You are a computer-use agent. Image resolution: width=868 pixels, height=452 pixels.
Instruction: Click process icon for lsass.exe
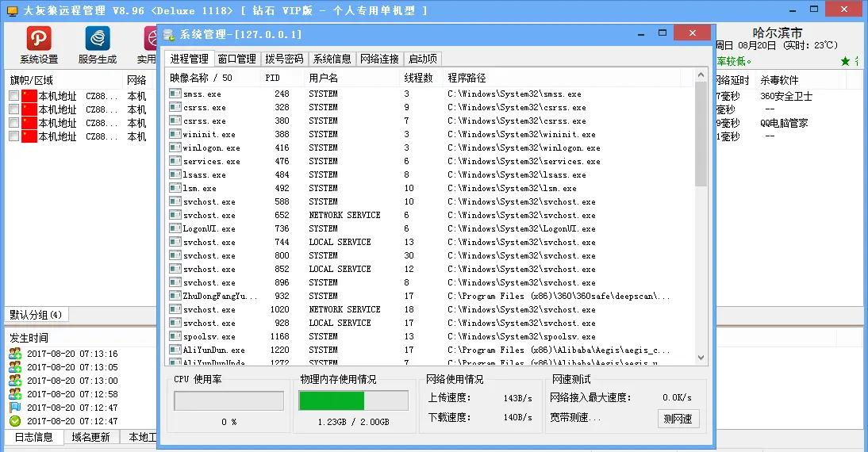pyautogui.click(x=175, y=174)
